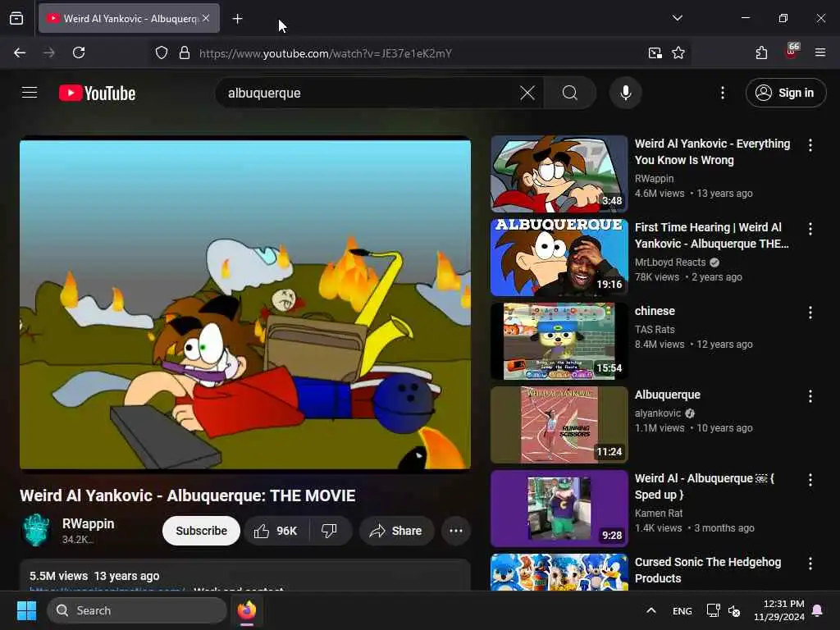The height and width of the screenshot is (630, 840).
Task: Open RWappin channel name link
Action: pos(88,523)
